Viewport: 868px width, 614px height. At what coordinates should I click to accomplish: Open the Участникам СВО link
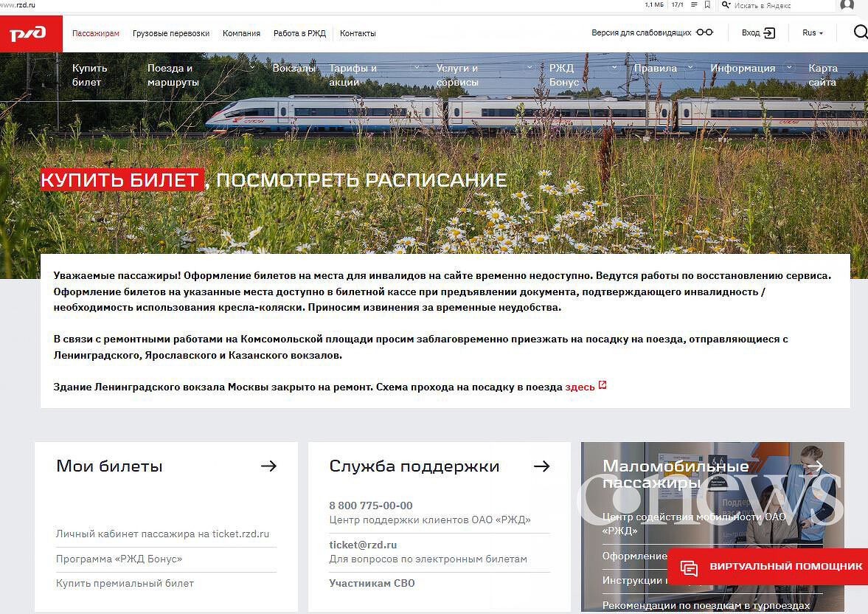click(372, 583)
